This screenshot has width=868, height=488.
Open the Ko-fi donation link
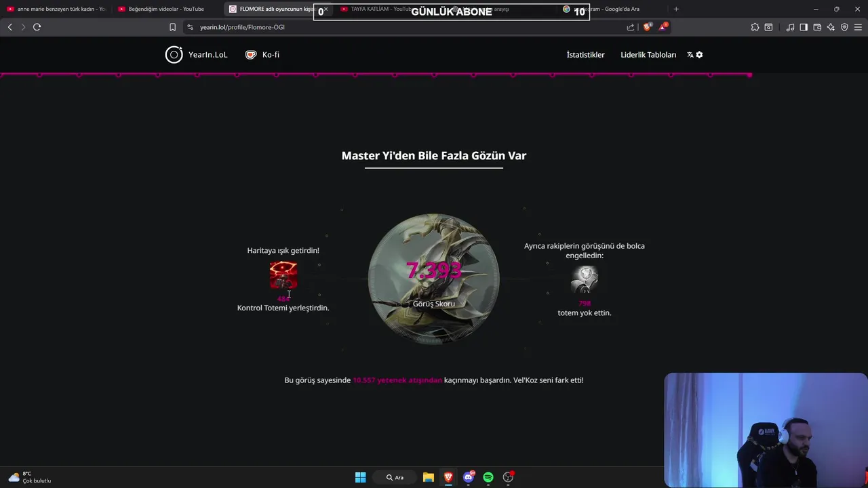click(x=262, y=55)
